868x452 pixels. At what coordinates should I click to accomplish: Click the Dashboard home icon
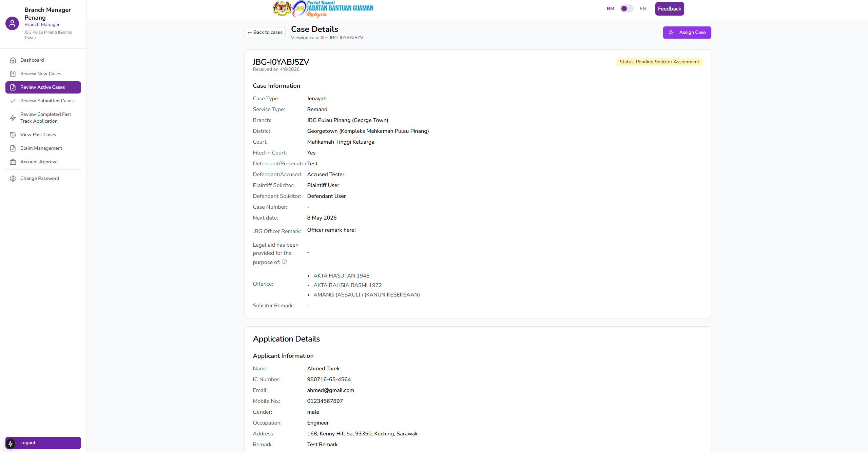[13, 60]
